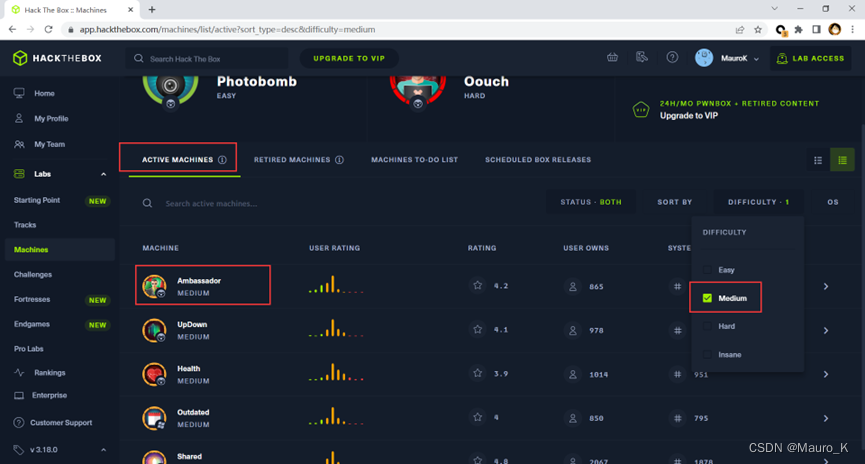Check the Easy difficulty checkbox
Screen dimensions: 865x464
point(707,270)
